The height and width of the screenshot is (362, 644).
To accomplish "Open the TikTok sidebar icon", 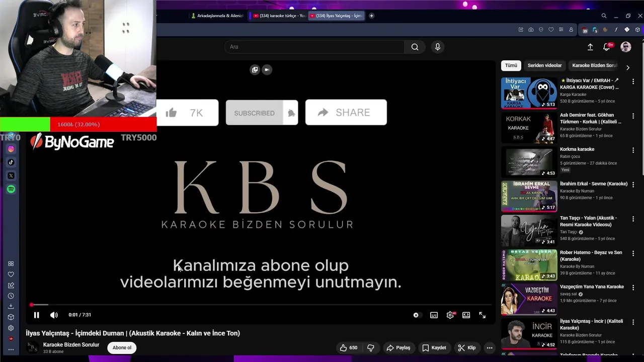I will (11, 162).
